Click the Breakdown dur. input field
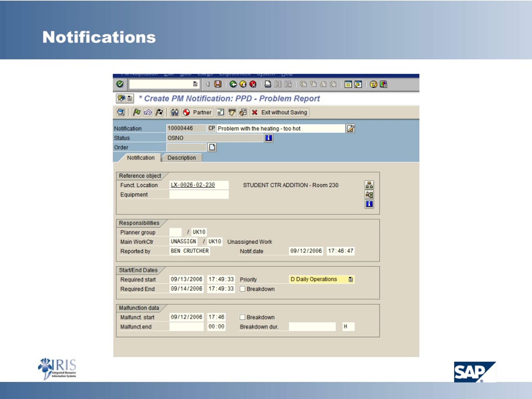Screen dimensions: 532x399 point(312,327)
